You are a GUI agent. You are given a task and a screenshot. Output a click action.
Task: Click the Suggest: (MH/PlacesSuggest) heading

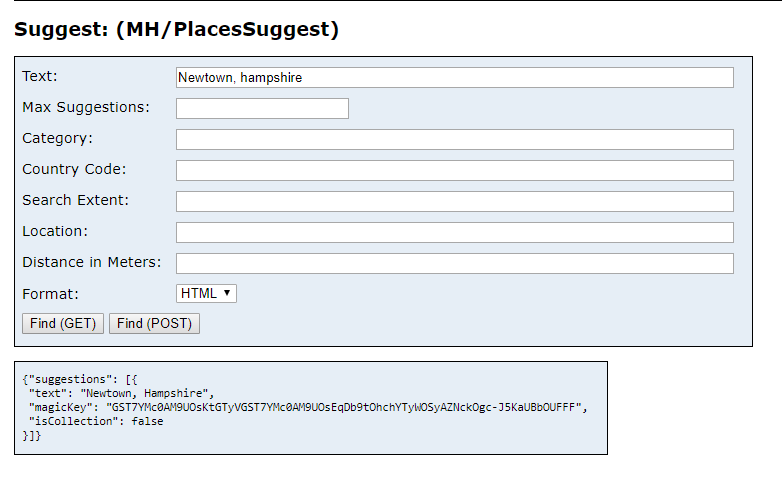[x=176, y=30]
